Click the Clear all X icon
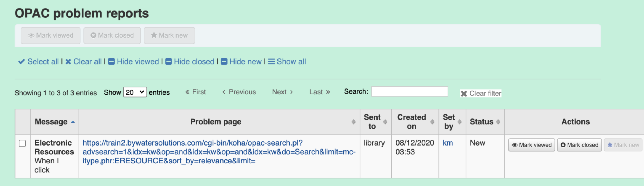 coord(68,62)
